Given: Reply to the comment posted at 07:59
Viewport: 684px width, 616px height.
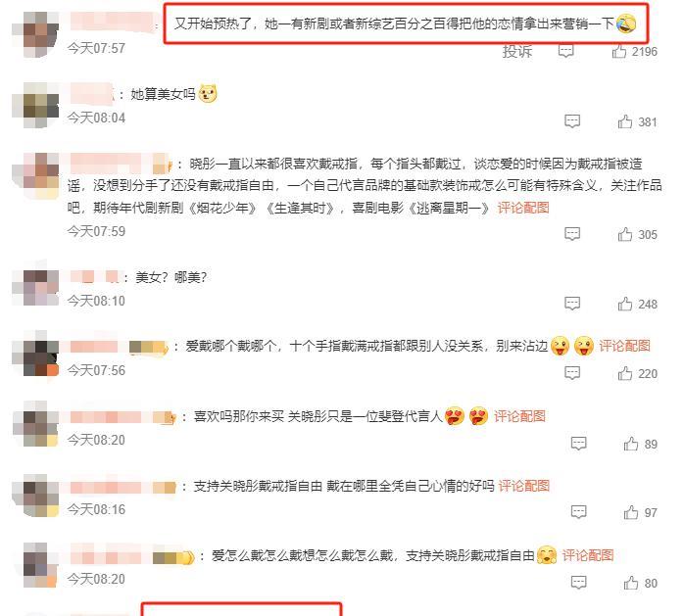Looking at the screenshot, I should [572, 234].
